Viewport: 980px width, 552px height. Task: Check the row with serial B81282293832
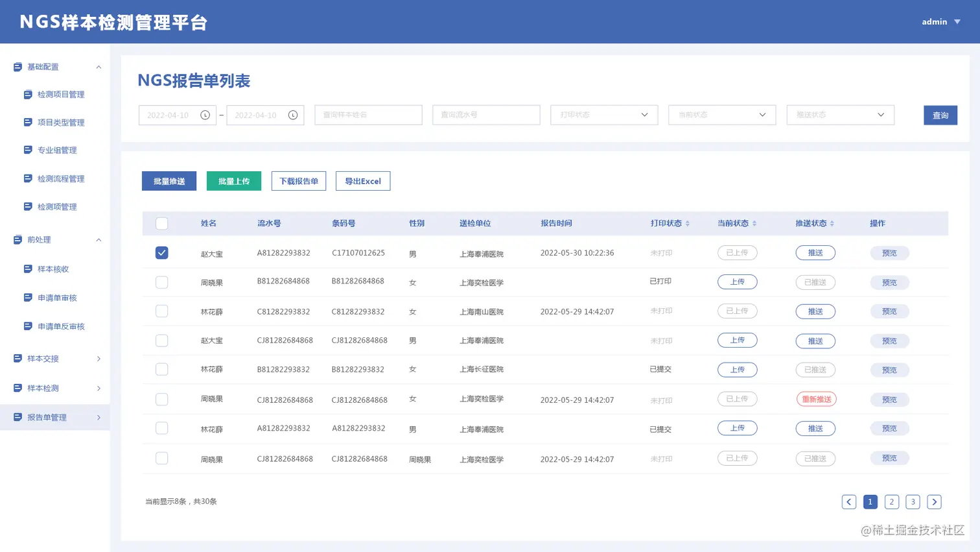click(162, 369)
